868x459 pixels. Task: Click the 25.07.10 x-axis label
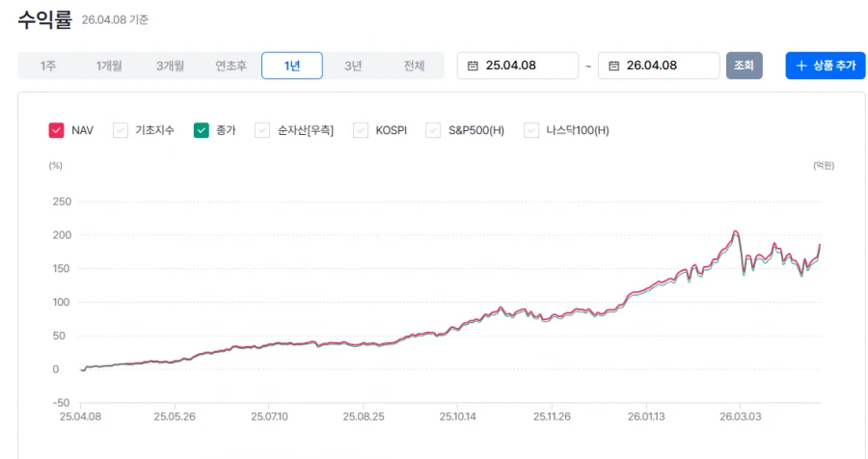point(269,417)
